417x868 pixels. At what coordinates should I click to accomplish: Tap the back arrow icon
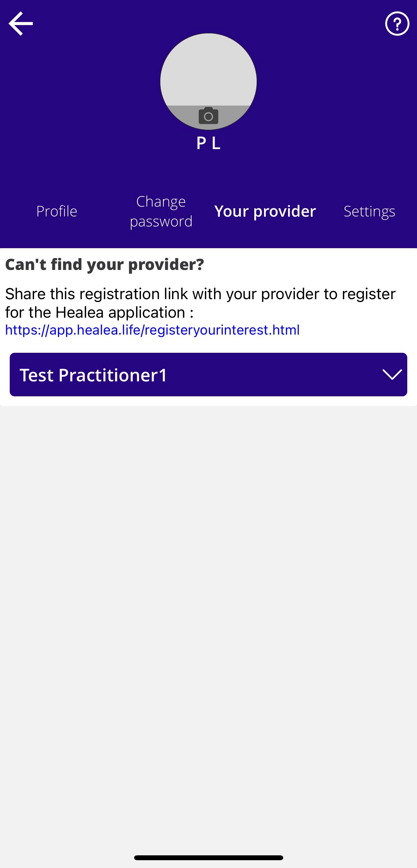pos(20,24)
